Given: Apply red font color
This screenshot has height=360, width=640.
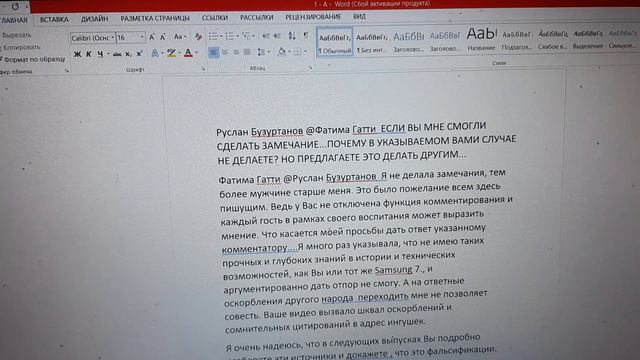Looking at the screenshot, I should 188,53.
